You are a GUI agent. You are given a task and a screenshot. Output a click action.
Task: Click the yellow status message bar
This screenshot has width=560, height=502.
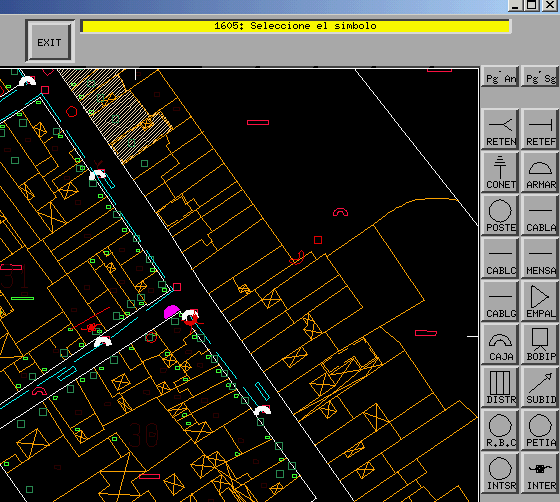[296, 26]
